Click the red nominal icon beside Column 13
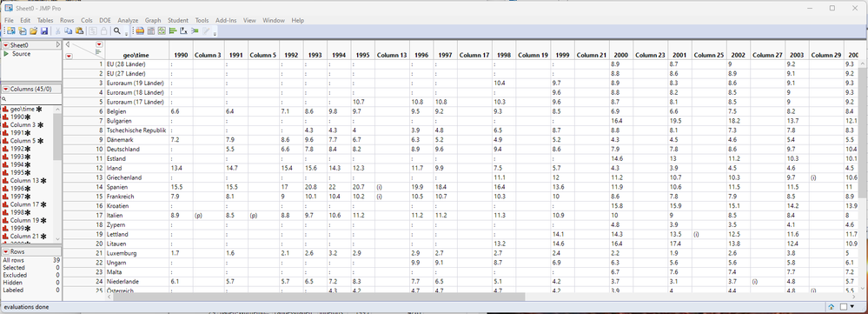This screenshot has height=314, width=868. pos(6,181)
